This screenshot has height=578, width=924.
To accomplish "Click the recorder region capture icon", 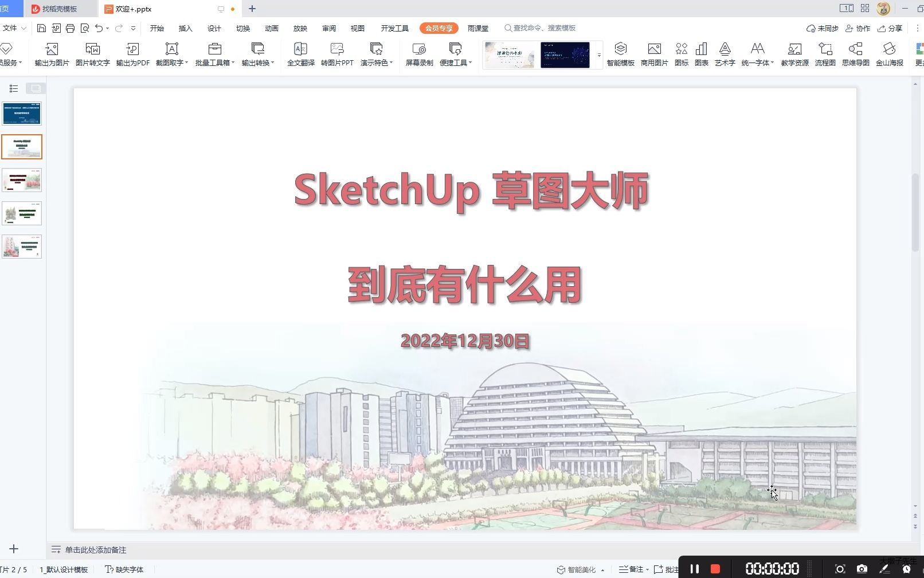I will point(840,569).
